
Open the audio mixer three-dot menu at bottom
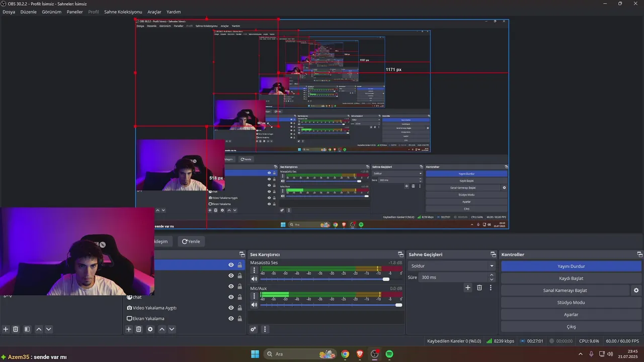pyautogui.click(x=265, y=329)
